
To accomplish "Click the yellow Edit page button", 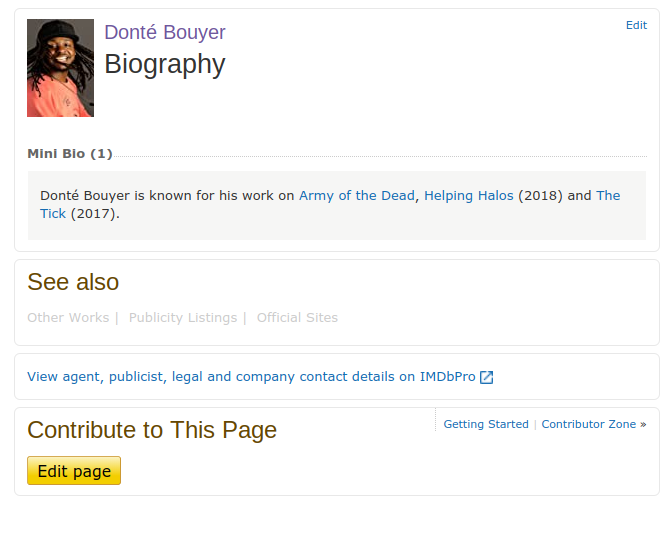I will [x=74, y=471].
